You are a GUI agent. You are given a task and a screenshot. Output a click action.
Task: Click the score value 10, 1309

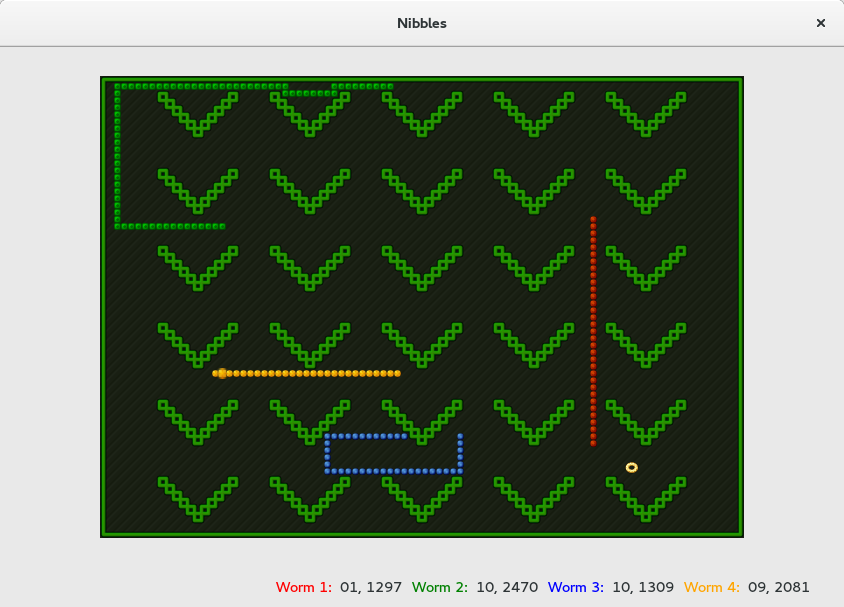(643, 587)
